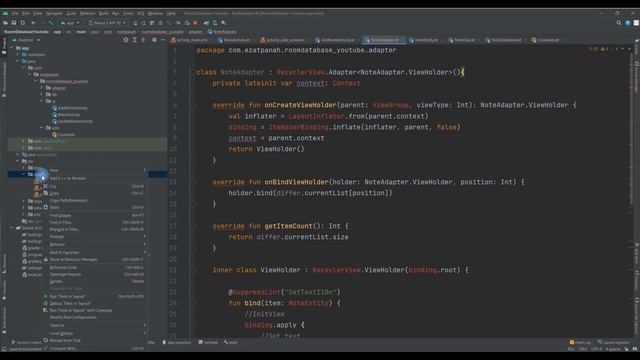Screen dimensions: 640x360
Task: Click the Select Opened File target icon
Action: click(126, 40)
